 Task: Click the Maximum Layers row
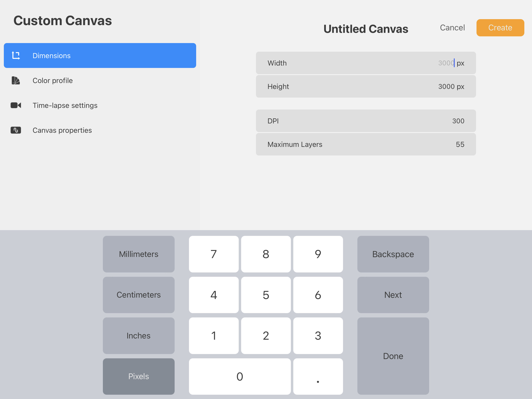(366, 144)
